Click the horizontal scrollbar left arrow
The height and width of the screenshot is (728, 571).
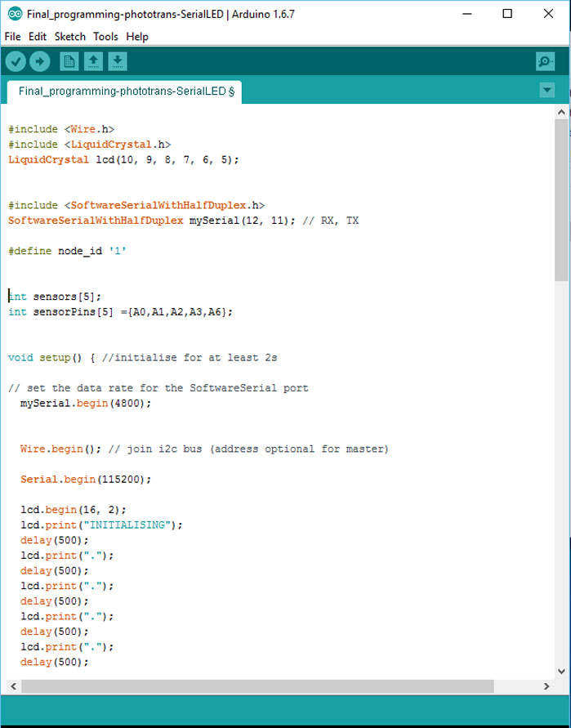pos(13,686)
